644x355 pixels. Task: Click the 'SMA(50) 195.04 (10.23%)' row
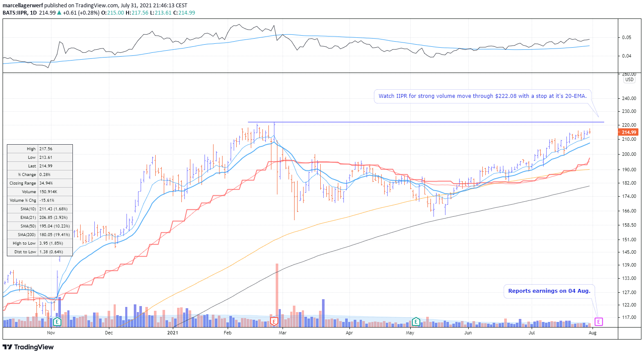click(x=40, y=226)
